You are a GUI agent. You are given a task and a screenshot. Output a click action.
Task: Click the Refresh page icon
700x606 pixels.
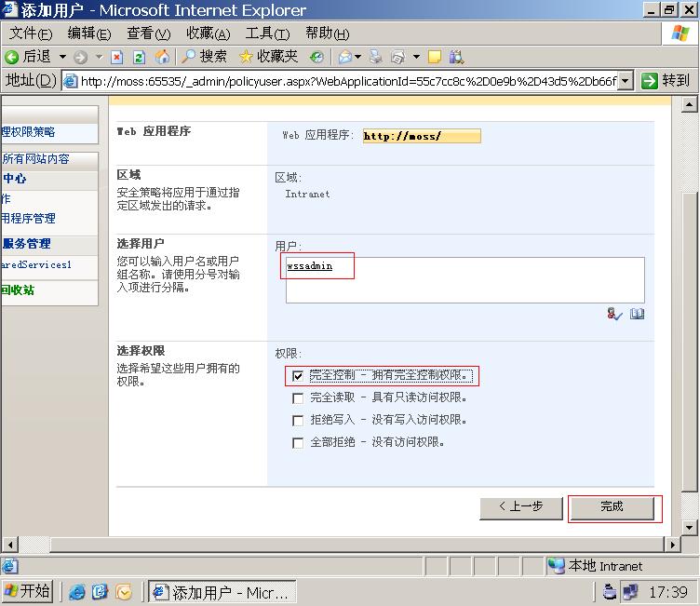click(x=139, y=57)
